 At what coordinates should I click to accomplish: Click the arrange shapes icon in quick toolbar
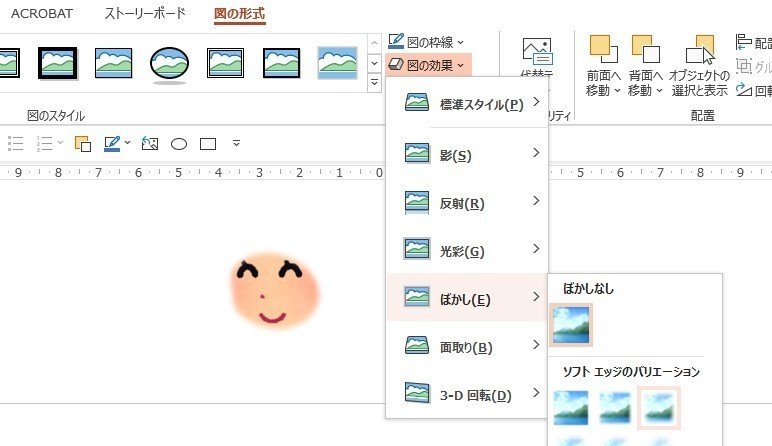click(83, 144)
